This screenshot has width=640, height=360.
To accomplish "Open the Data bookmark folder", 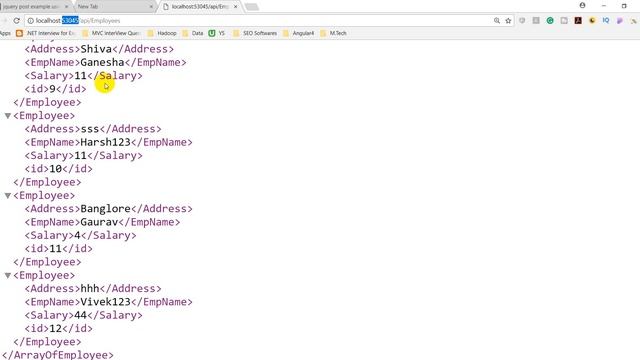I will (193, 33).
